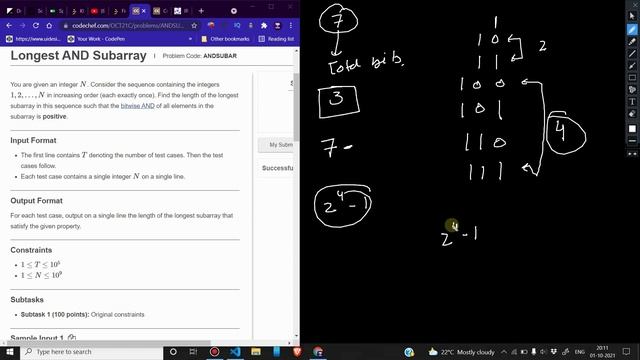Image resolution: width=640 pixels, height=360 pixels.
Task: Open the Chrome three-dot menu
Action: [x=291, y=25]
